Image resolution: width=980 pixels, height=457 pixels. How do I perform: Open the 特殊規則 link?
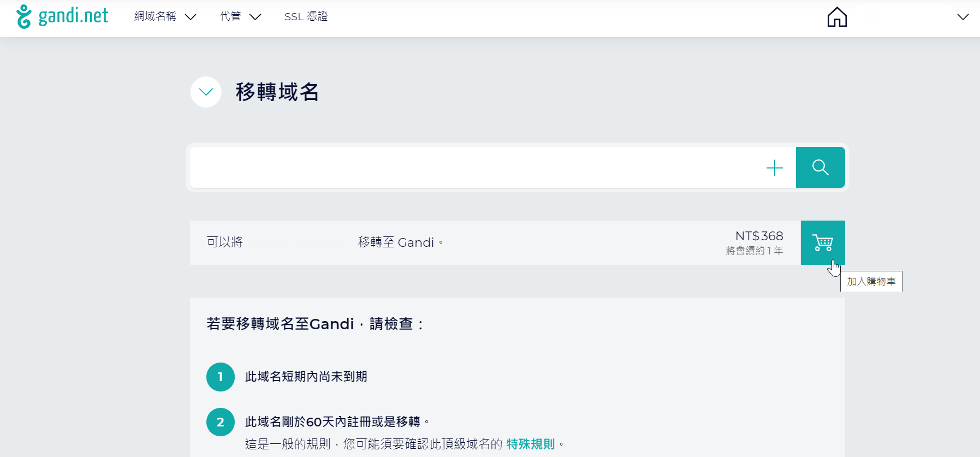pos(531,444)
